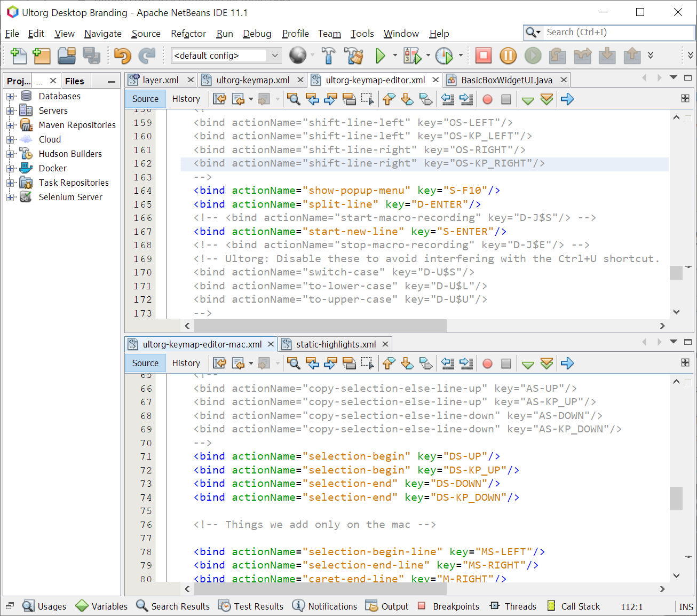Open Debug Project dropdown arrow
Image resolution: width=697 pixels, height=616 pixels.
(428, 55)
